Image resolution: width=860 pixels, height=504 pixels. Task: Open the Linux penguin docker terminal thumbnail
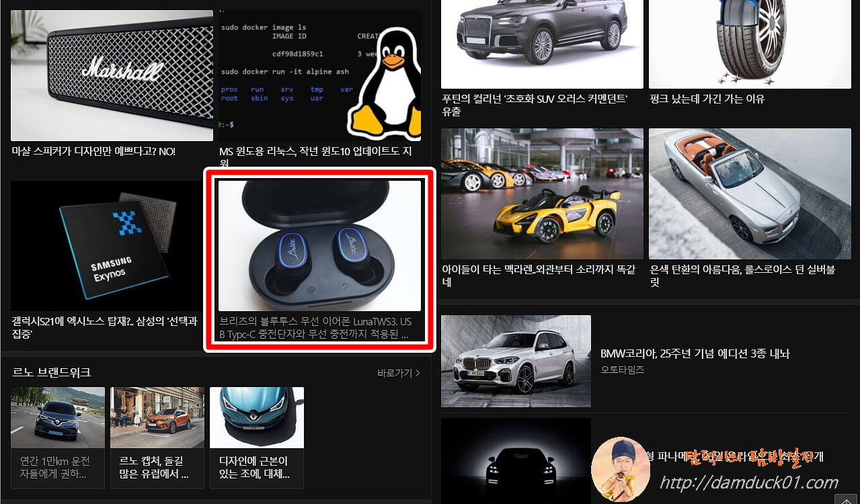[320, 75]
